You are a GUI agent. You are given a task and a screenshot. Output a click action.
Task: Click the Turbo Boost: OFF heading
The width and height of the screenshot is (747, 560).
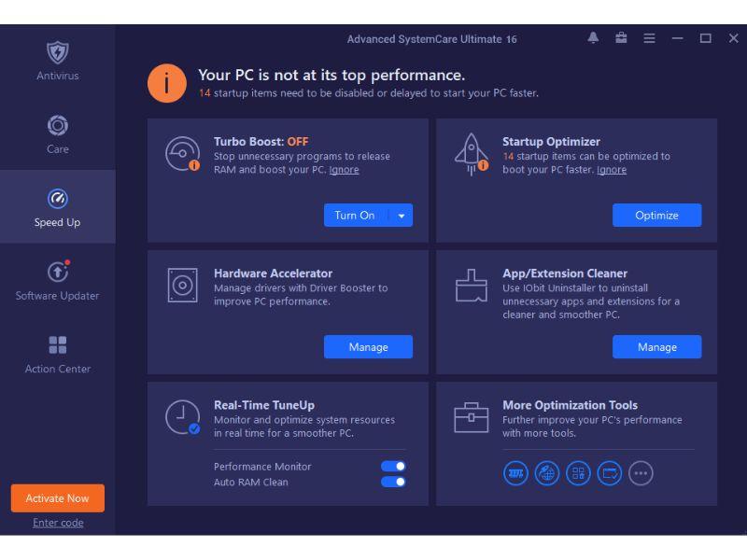tap(261, 142)
